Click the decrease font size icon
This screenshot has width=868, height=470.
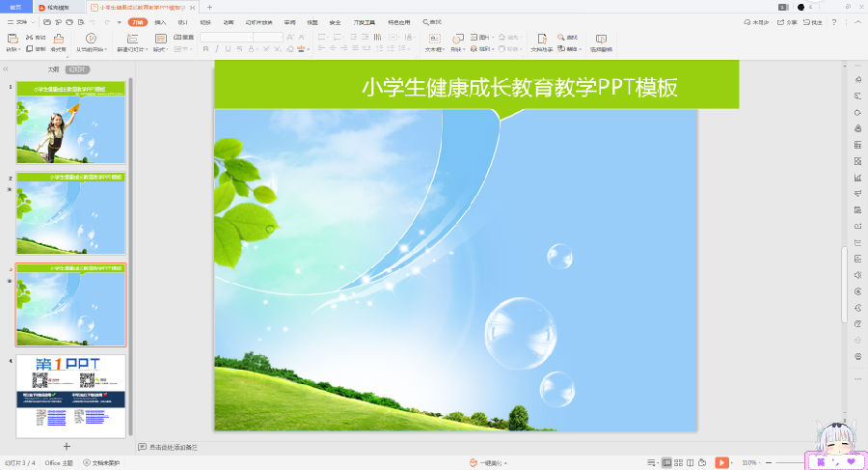point(302,37)
